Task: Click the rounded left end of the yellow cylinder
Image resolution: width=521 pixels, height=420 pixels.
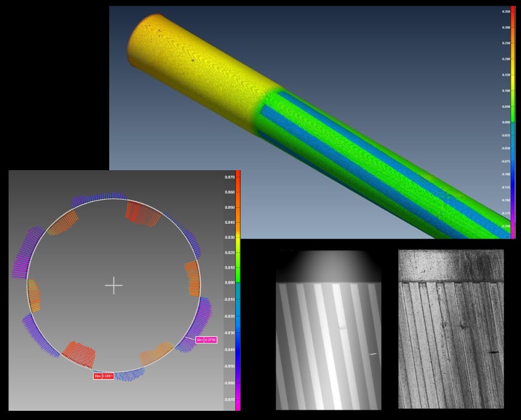Action: [137, 40]
